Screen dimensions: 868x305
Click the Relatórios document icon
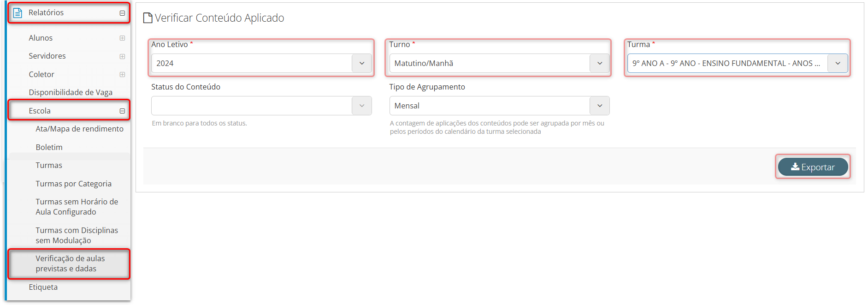coord(18,13)
